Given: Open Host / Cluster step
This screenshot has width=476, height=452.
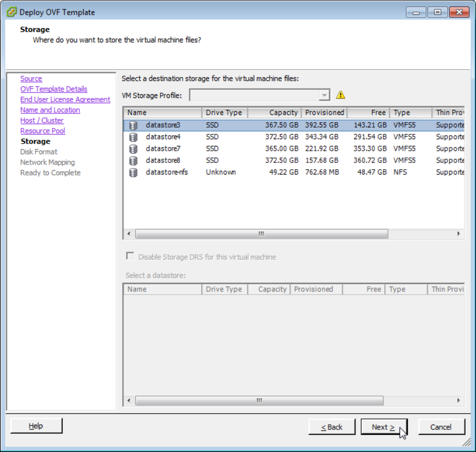Looking at the screenshot, I should coord(42,121).
